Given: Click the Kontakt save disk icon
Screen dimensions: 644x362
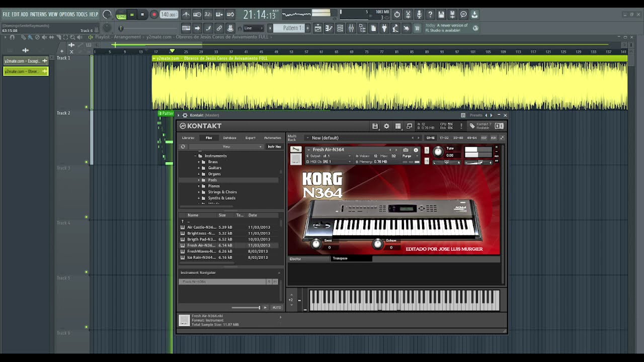Looking at the screenshot, I should tap(375, 126).
